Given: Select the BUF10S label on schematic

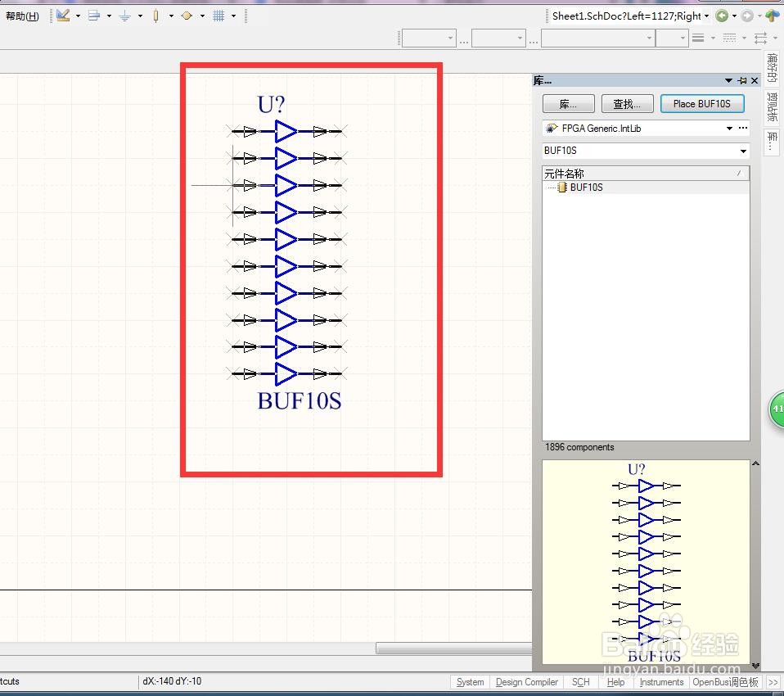Looking at the screenshot, I should tap(299, 400).
